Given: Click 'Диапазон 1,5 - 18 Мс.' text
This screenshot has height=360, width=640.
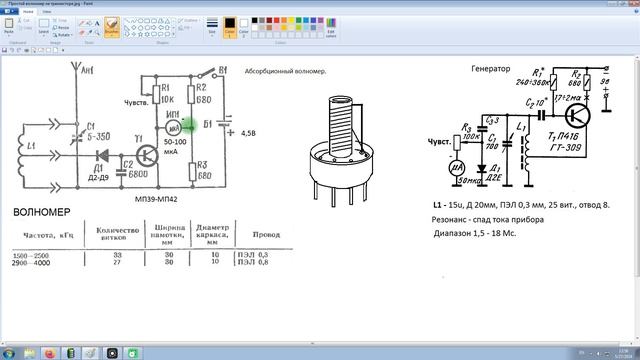Looking at the screenshot, I should [475, 233].
